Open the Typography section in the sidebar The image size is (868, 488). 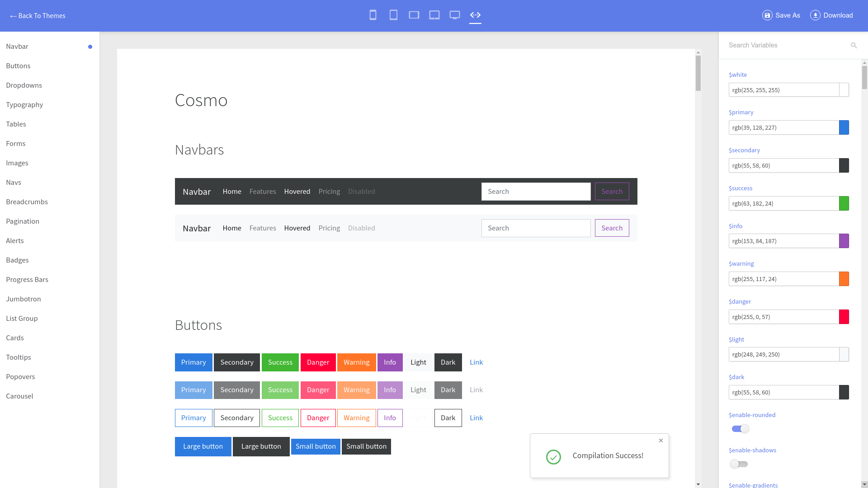tap(24, 104)
